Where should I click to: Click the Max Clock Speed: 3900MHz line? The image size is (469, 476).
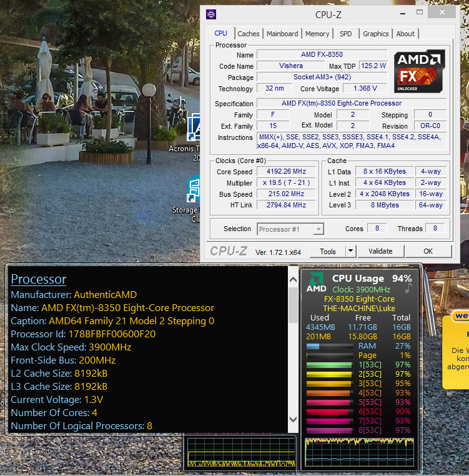(71, 347)
